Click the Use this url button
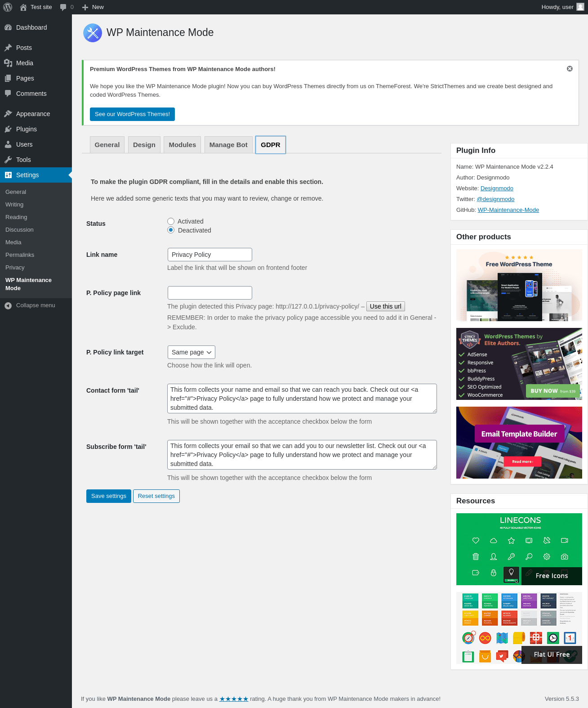The image size is (588, 708). [x=386, y=306]
